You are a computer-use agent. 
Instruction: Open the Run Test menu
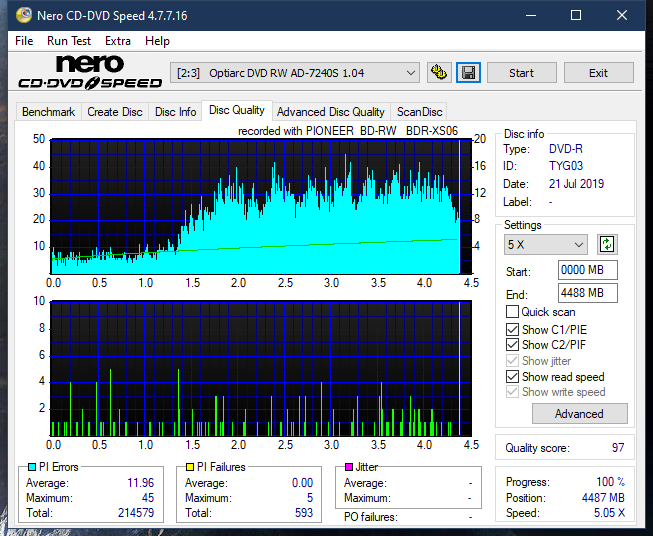[x=69, y=41]
